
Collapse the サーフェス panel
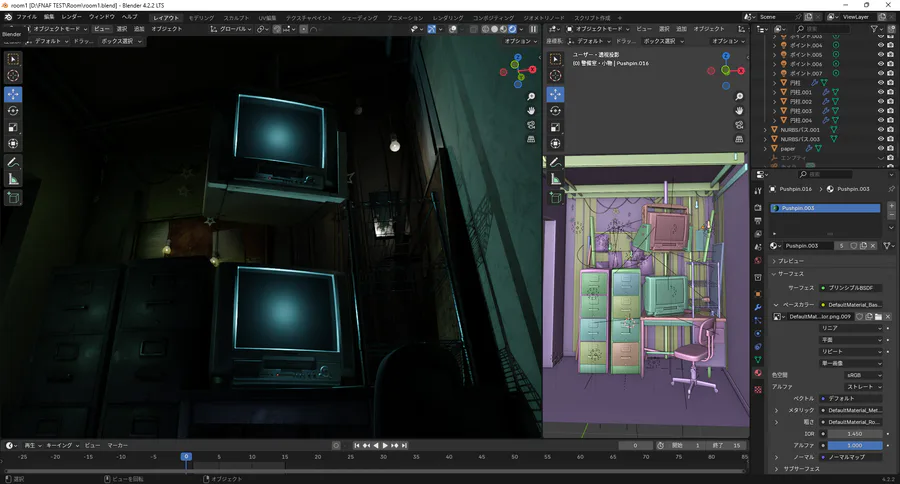pyautogui.click(x=791, y=274)
